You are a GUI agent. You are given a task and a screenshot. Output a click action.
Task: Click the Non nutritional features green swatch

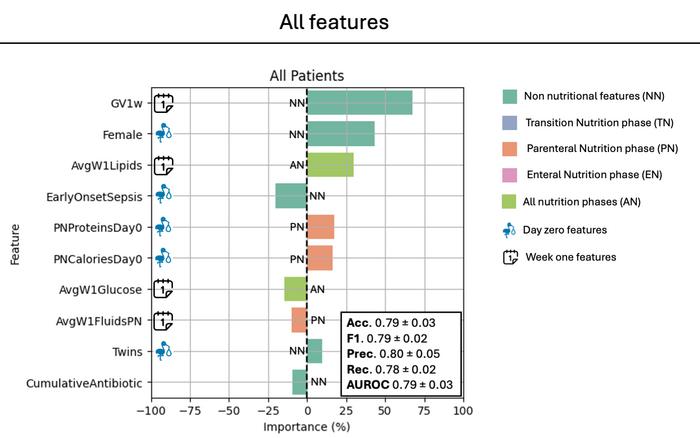coord(510,96)
